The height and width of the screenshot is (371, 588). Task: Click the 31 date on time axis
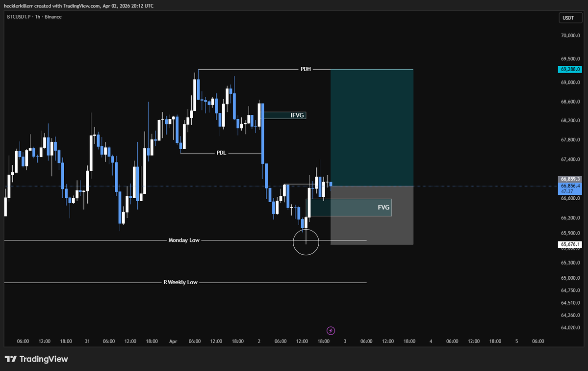click(87, 342)
